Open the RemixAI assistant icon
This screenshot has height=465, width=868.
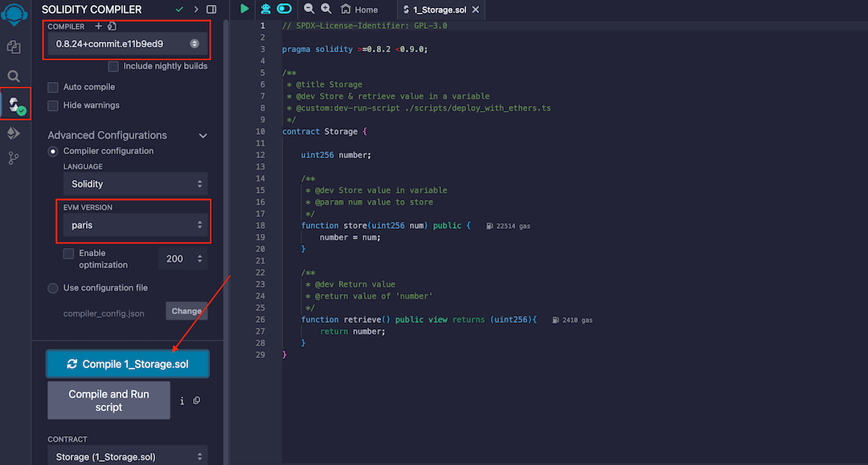[266, 9]
